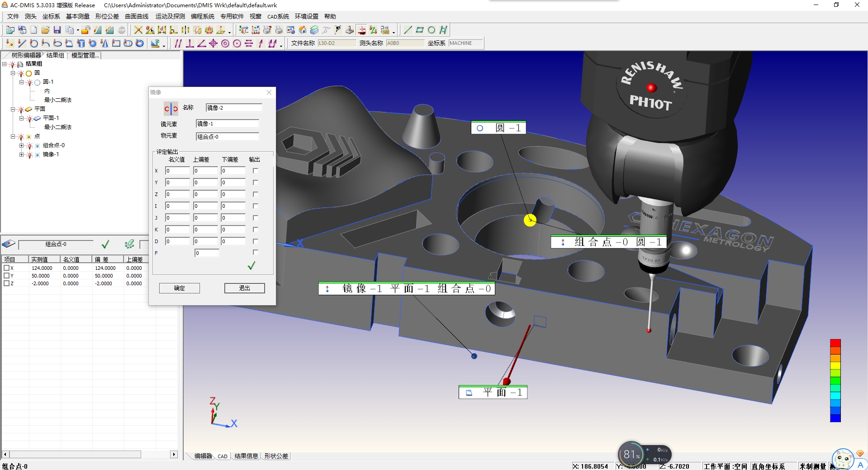This screenshot has height=470, width=868.
Task: Open the 坐标系 menu
Action: pos(50,16)
